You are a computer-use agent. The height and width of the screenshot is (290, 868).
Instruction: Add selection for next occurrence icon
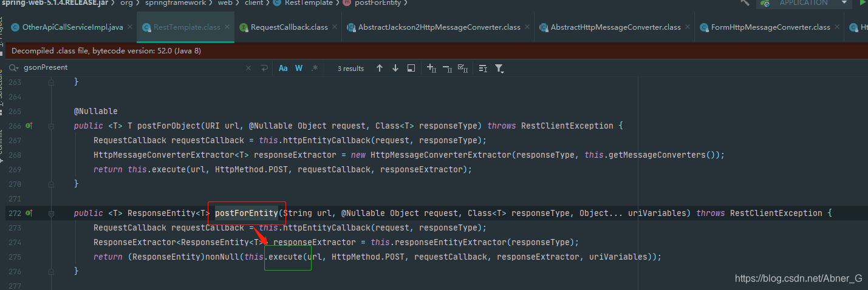tap(431, 69)
